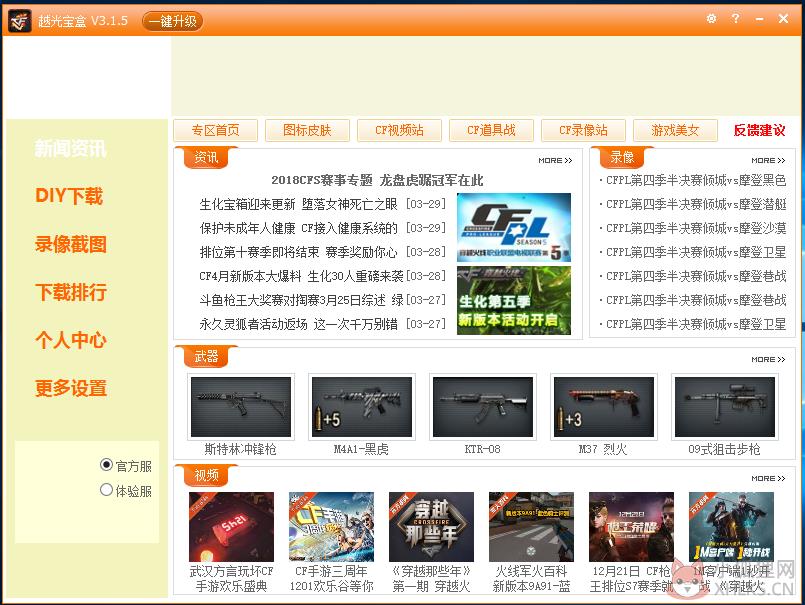Close the 越光宝盒 window
805x605 pixels.
[x=783, y=18]
